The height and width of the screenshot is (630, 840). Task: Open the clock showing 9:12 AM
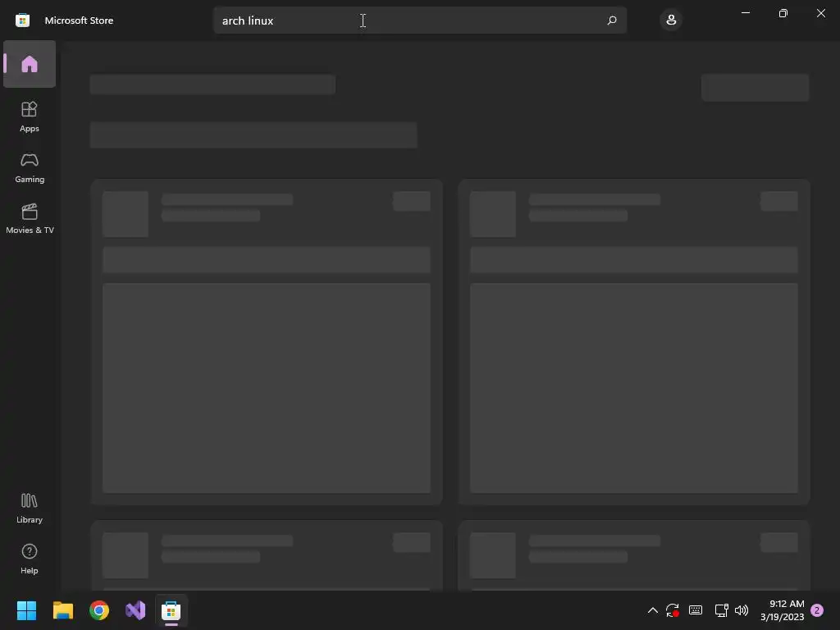pyautogui.click(x=782, y=610)
